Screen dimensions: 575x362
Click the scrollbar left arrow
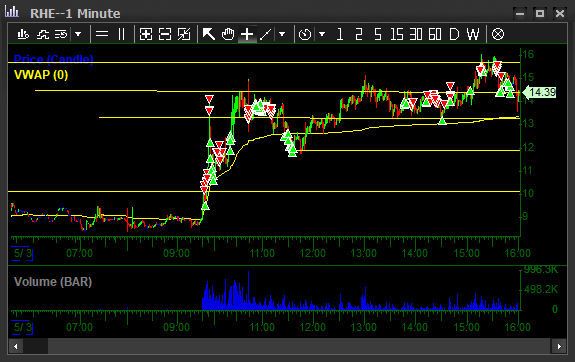[16, 346]
